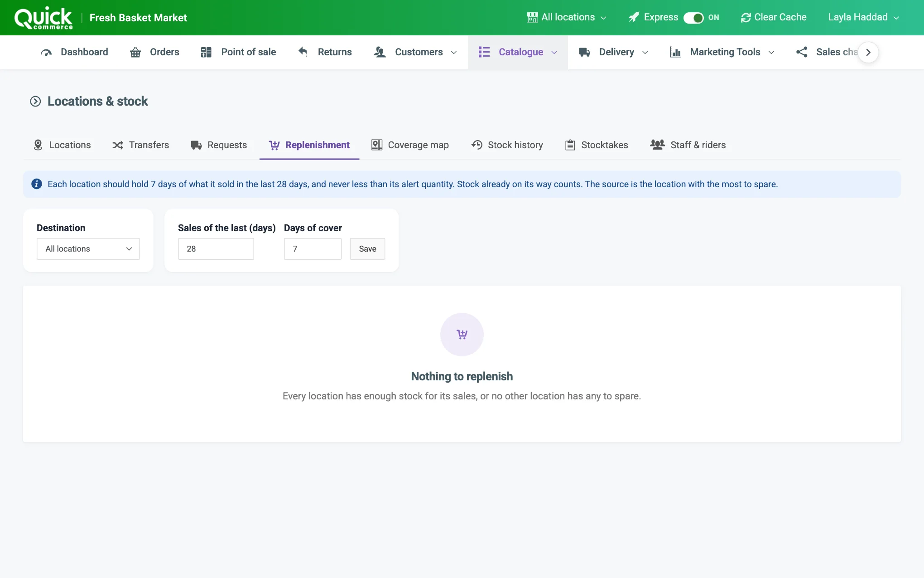This screenshot has width=924, height=578.
Task: Expand the All locations selector in header
Action: click(567, 17)
